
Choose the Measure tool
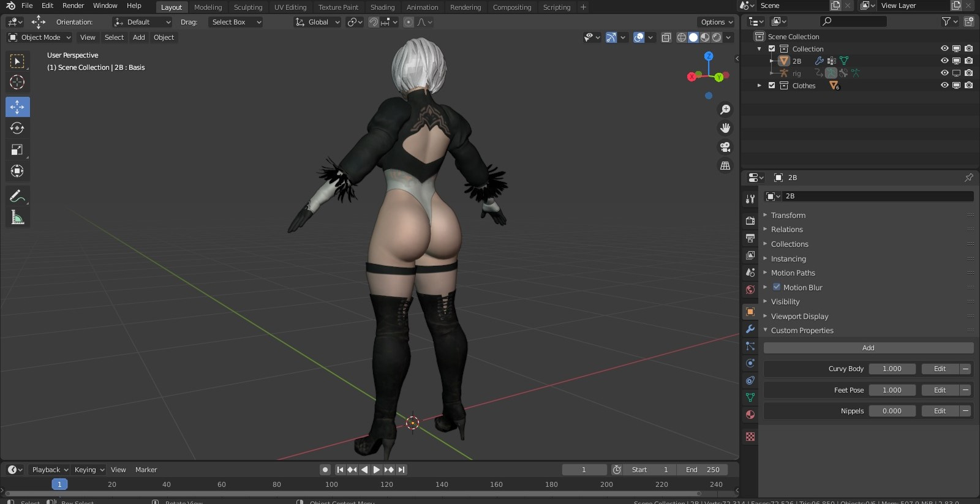(17, 217)
